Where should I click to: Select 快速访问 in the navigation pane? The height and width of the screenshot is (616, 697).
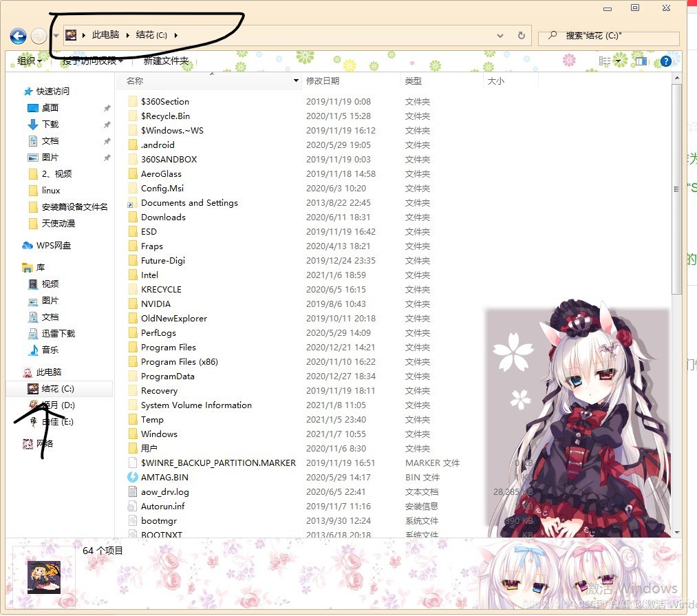click(52, 91)
